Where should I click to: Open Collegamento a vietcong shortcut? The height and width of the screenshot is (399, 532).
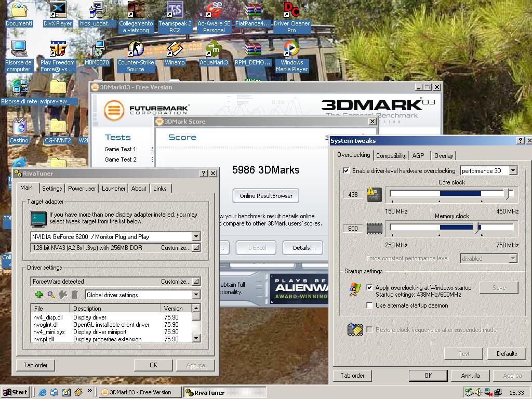pos(136,17)
